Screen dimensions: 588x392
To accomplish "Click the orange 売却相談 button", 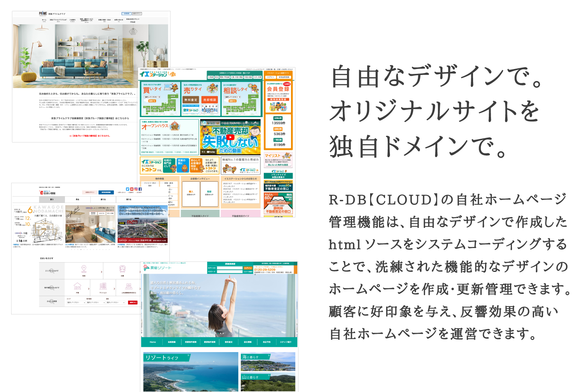I will [210, 100].
